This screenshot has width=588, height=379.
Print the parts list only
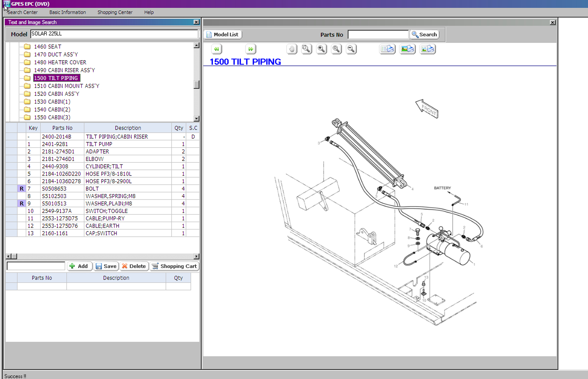click(x=387, y=49)
